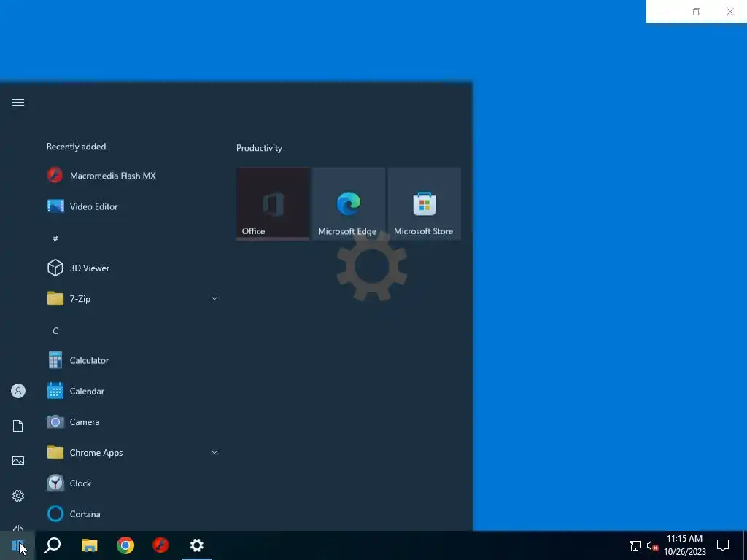Open Camera app
This screenshot has width=747, height=560.
pyautogui.click(x=133, y=422)
